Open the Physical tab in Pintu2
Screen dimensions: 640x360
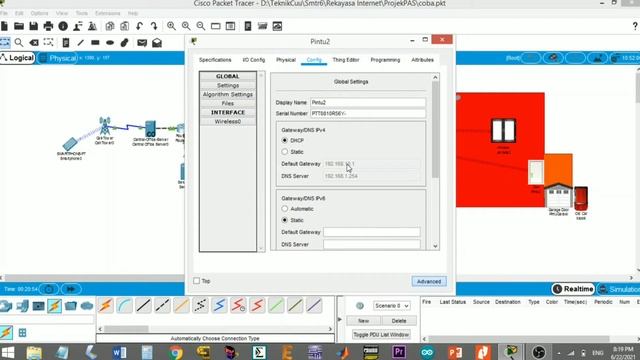pos(286,60)
